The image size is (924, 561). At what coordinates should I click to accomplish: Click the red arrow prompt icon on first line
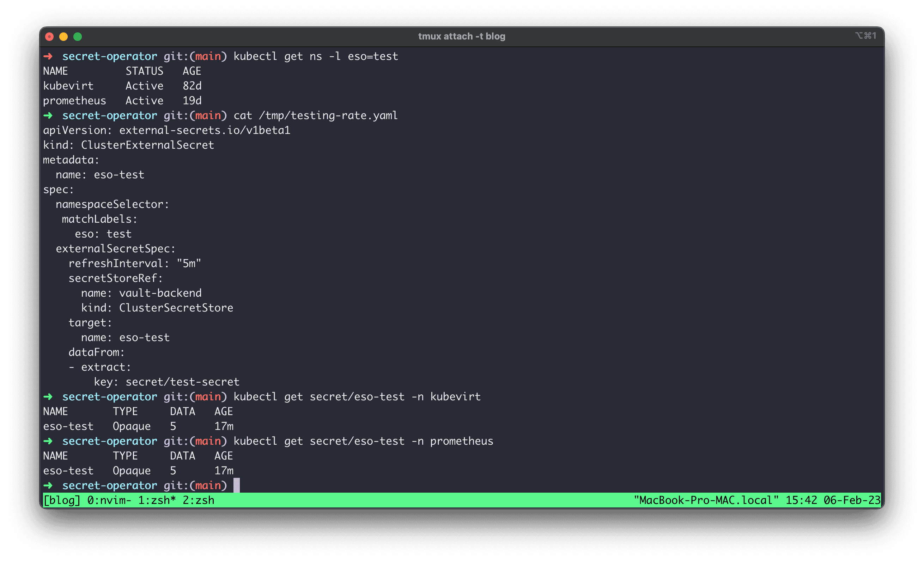point(48,56)
